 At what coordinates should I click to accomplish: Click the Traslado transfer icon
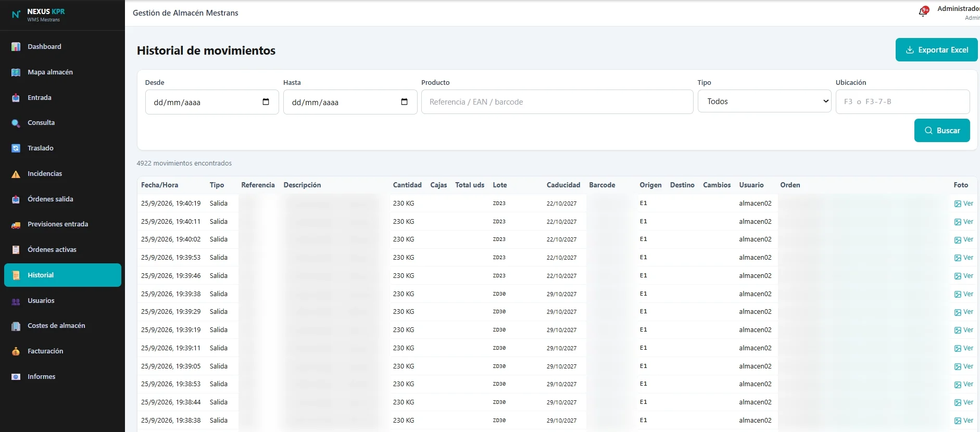[16, 148]
